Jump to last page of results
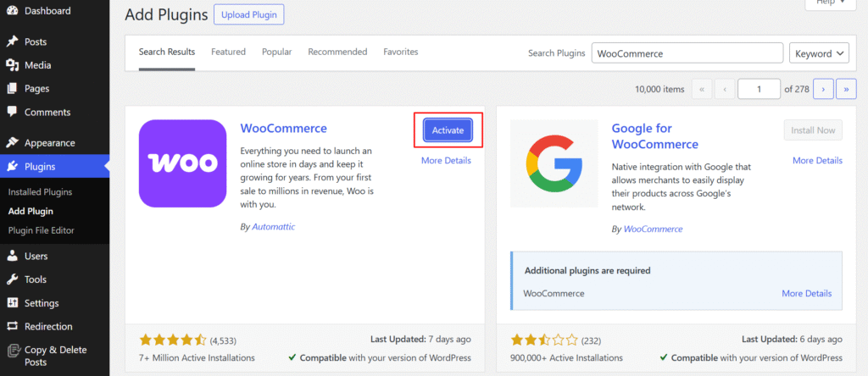Image resolution: width=868 pixels, height=376 pixels. pyautogui.click(x=847, y=89)
